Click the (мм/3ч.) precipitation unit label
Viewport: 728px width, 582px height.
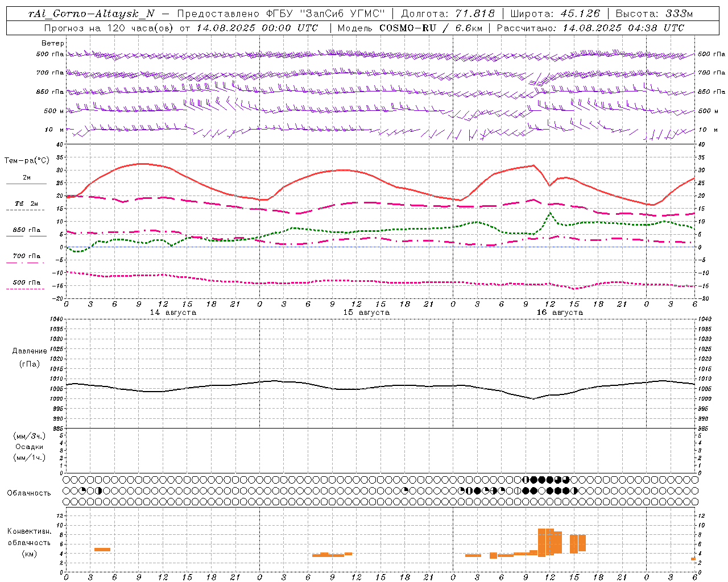30,436
